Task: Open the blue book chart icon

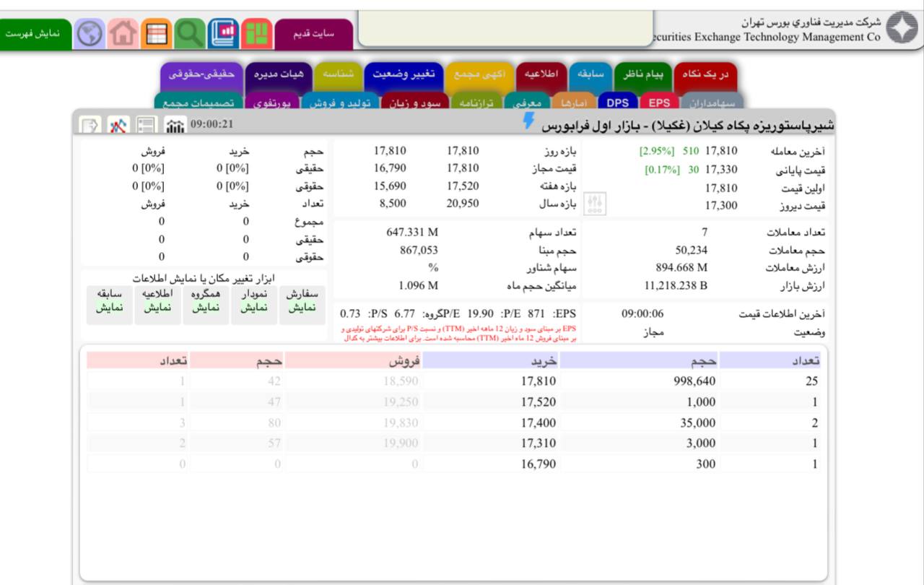Action: click(224, 34)
